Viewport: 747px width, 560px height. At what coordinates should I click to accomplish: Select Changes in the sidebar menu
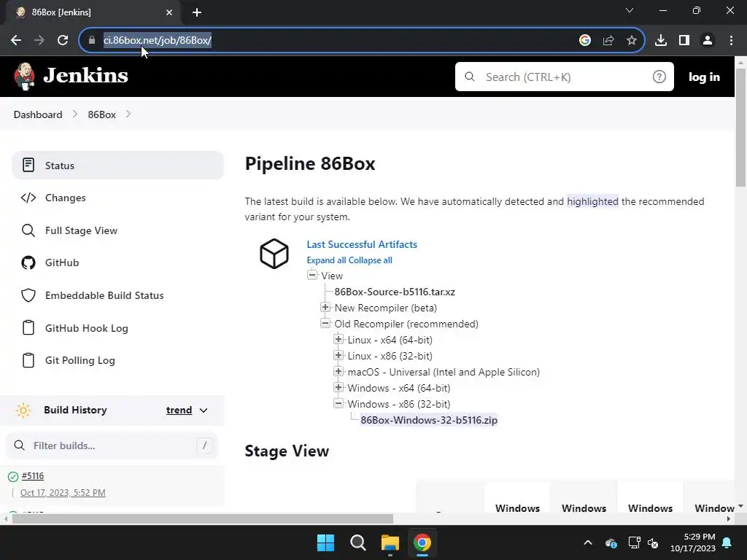(x=117, y=198)
